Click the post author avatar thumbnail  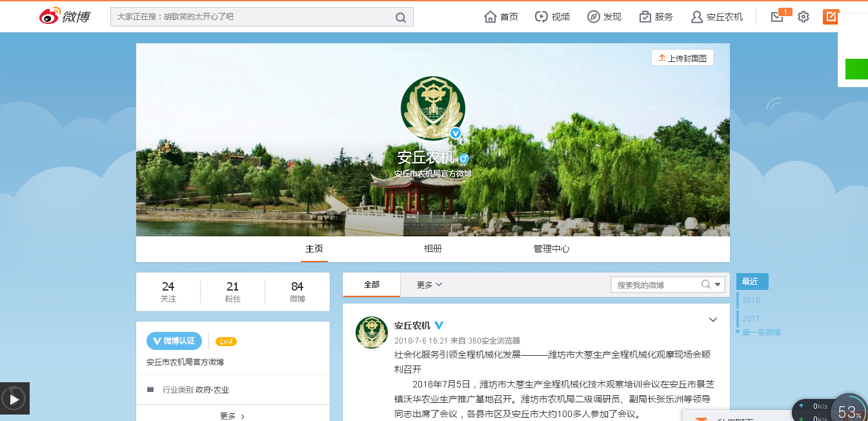372,333
